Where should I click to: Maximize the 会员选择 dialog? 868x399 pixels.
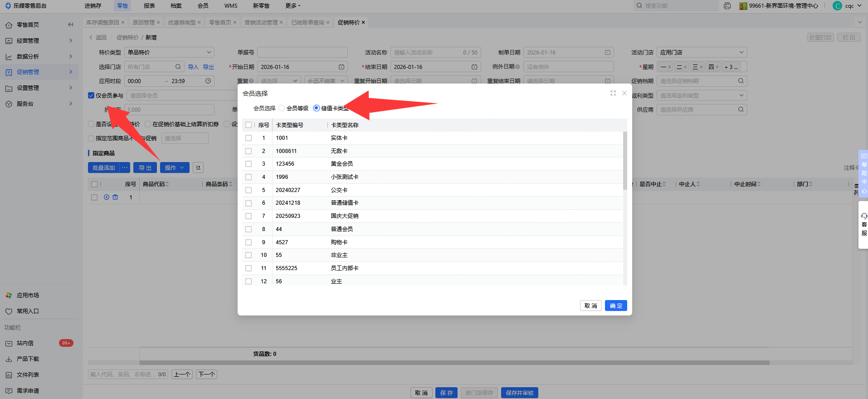tap(613, 93)
